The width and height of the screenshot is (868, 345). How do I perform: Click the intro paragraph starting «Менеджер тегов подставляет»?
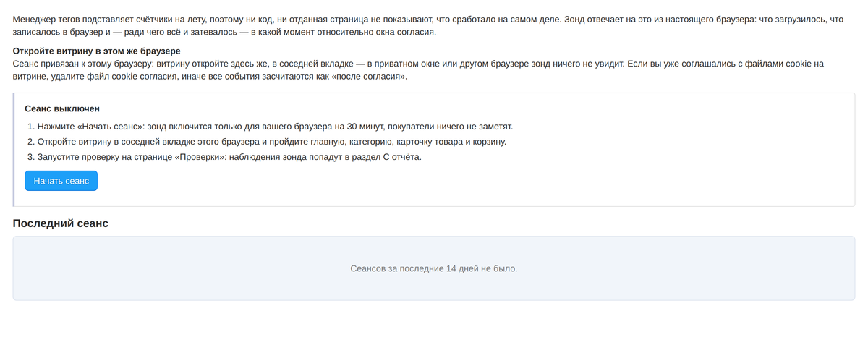428,26
